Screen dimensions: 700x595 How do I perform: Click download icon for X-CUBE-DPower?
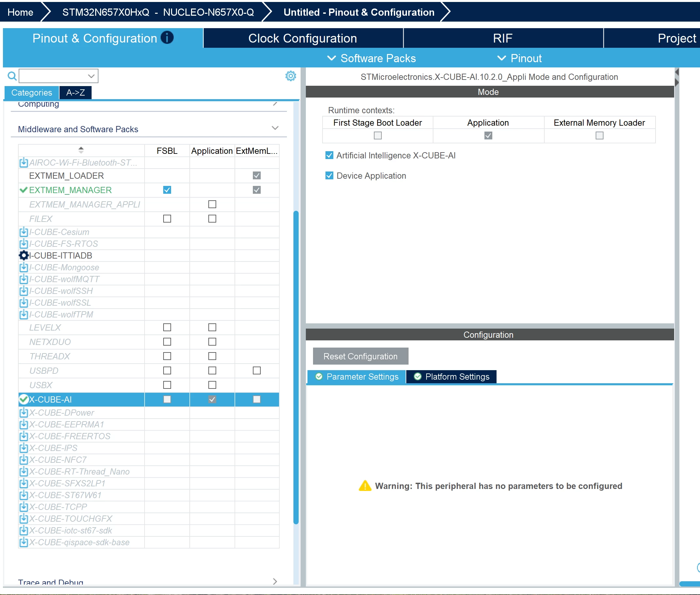[24, 412]
